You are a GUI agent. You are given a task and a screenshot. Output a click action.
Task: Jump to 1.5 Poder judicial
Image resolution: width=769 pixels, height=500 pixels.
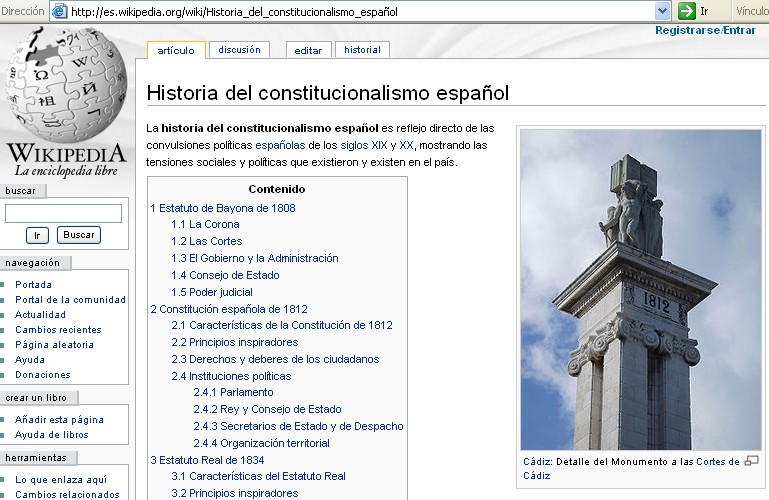click(x=212, y=292)
